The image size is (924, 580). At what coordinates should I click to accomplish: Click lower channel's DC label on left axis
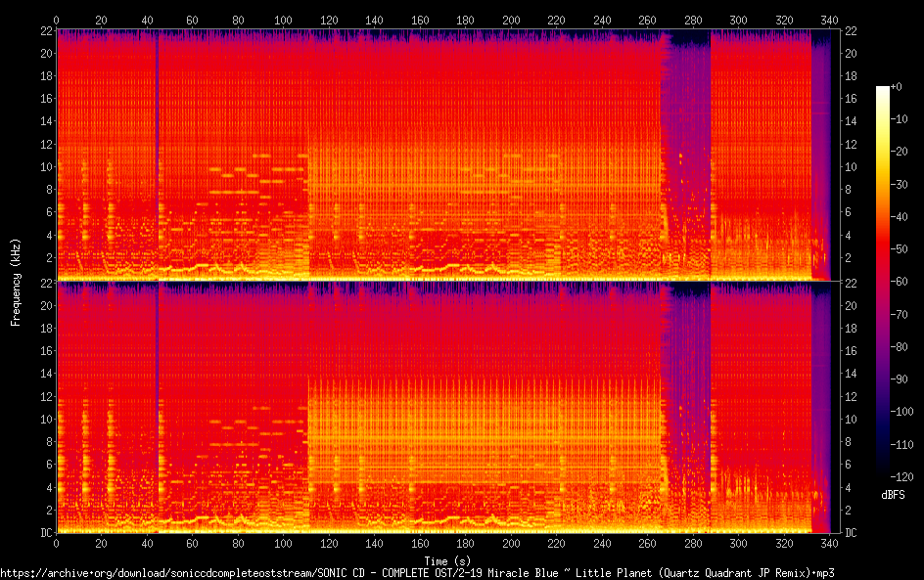(44, 533)
